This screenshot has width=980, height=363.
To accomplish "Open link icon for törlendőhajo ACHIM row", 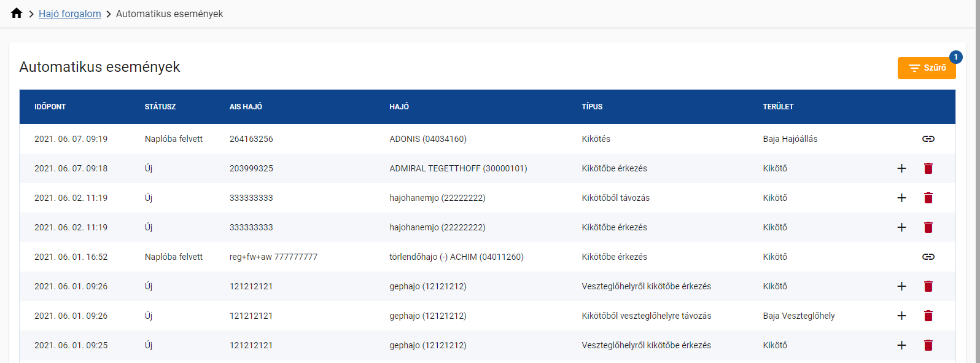I will 928,257.
